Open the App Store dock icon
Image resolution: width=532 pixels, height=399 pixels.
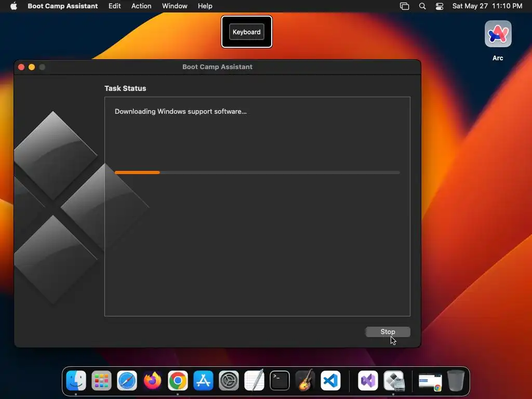203,380
